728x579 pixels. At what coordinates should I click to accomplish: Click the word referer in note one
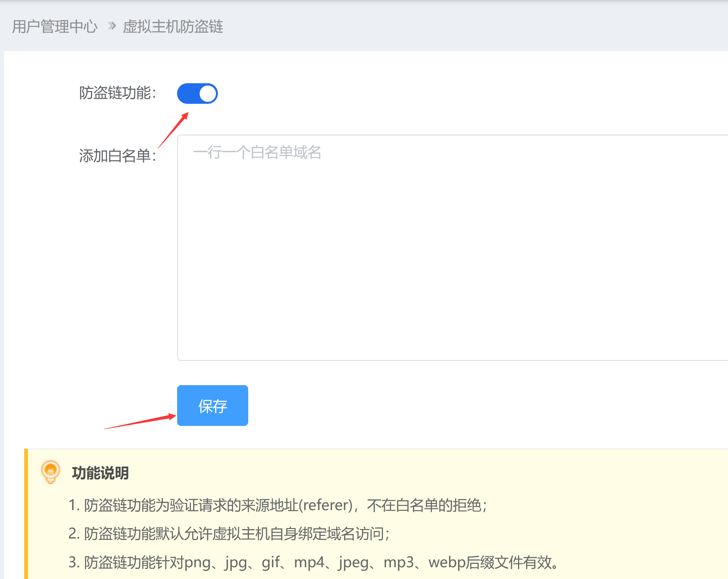tap(326, 505)
